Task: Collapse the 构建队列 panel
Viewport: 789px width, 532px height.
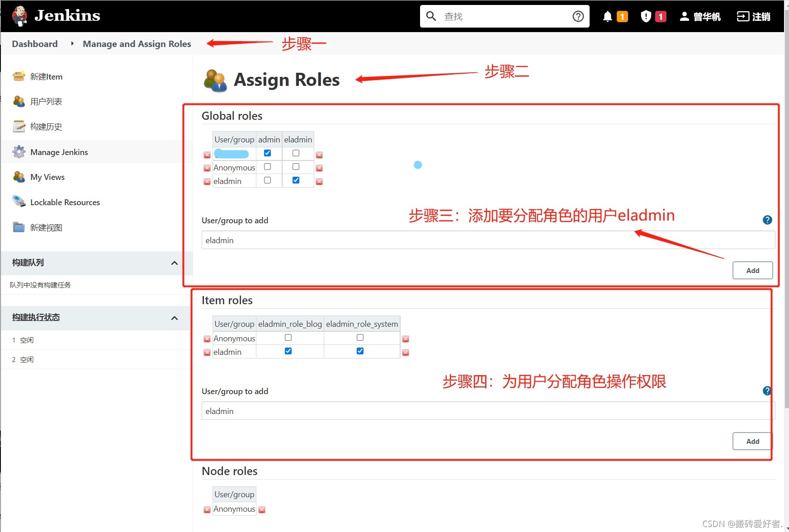Action: [175, 263]
